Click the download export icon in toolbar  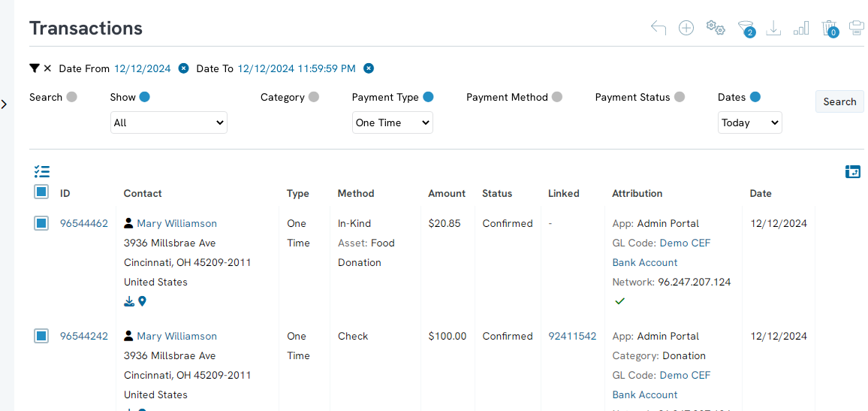coord(773,29)
